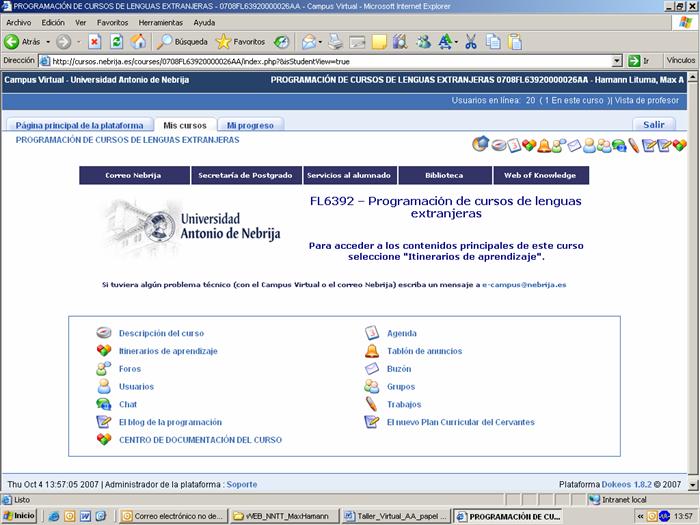700x525 pixels.
Task: Open the Atrás history dropdown arrow
Action: tap(48, 42)
